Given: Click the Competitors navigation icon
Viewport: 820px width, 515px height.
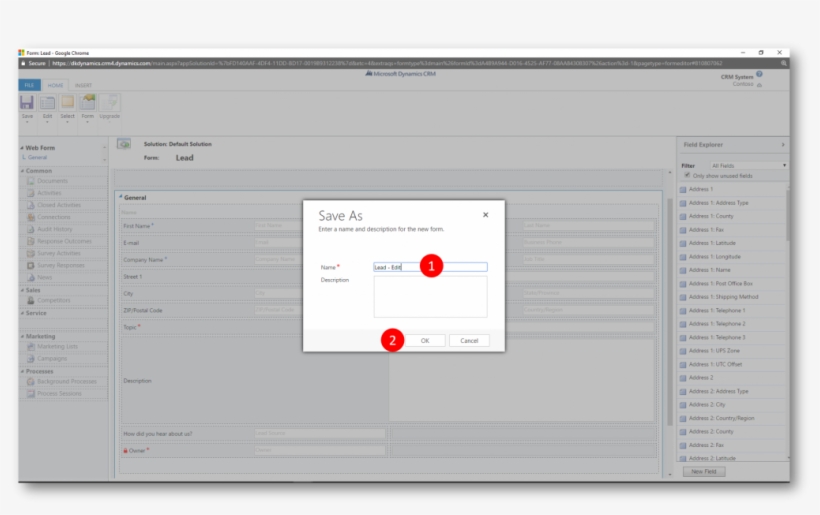Looking at the screenshot, I should point(31,300).
